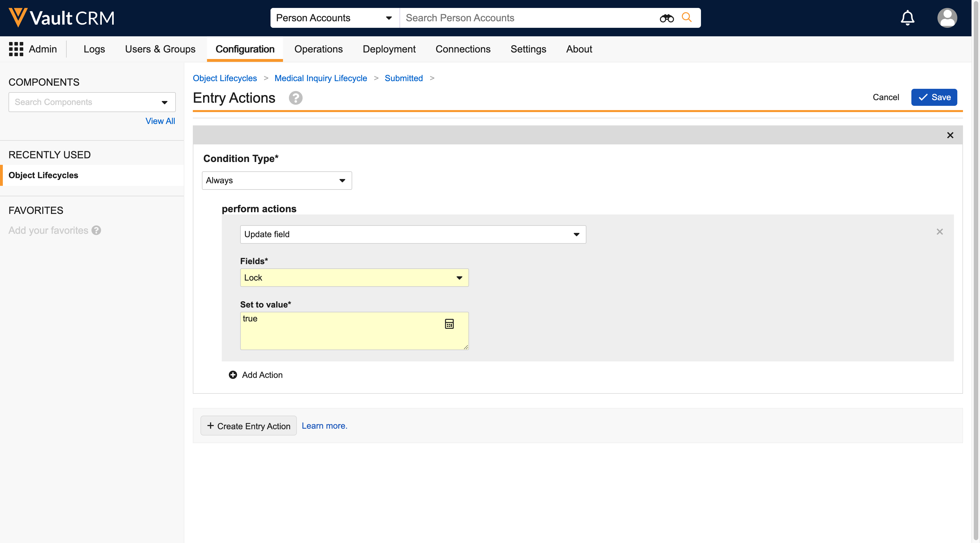Expand the Condition Type Always dropdown
Viewport: 980px width, 543px height.
click(276, 180)
